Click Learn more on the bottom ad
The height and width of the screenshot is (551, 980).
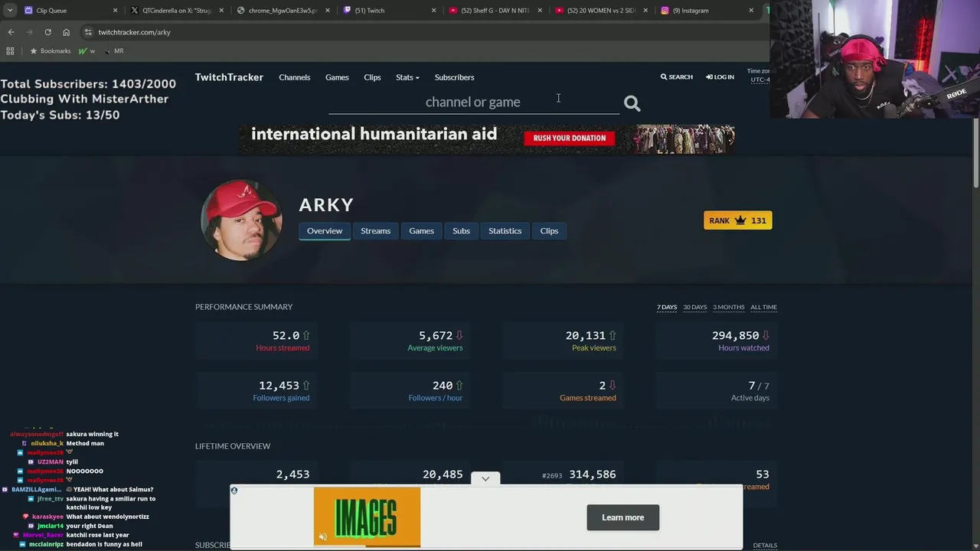pos(622,517)
